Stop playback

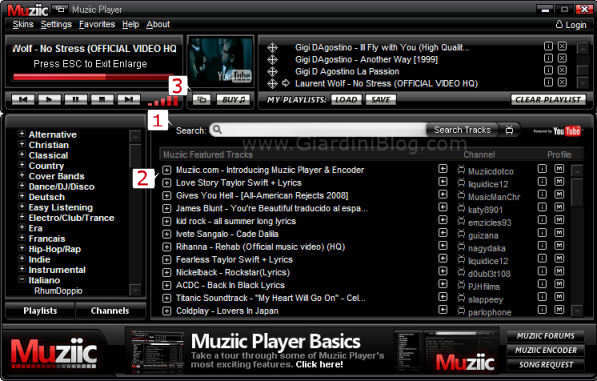[x=102, y=100]
